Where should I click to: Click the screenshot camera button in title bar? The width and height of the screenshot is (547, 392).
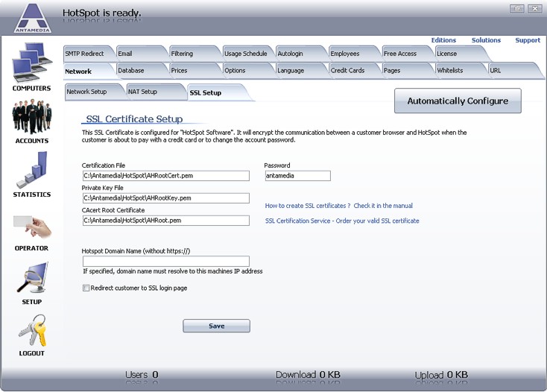coord(517,8)
